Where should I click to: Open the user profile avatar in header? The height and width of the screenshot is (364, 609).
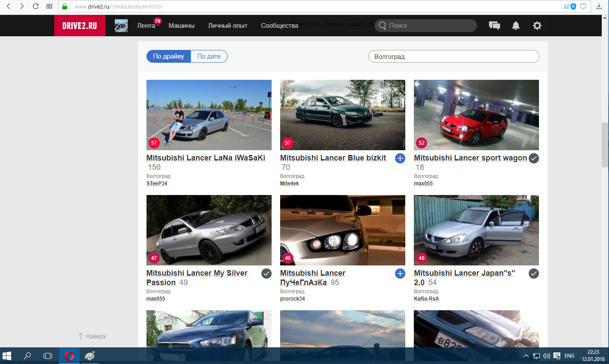tap(121, 26)
